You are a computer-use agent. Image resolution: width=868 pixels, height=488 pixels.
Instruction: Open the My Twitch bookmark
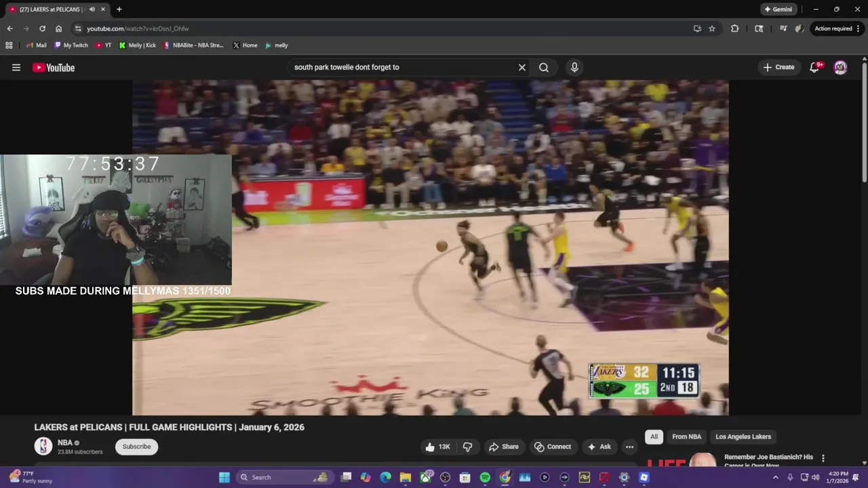(x=71, y=45)
